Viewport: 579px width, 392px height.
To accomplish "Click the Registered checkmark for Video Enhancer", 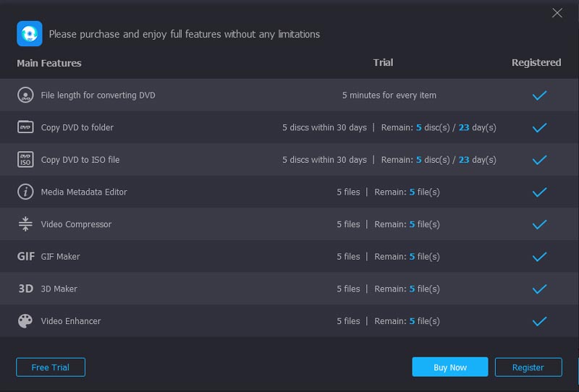I will [x=539, y=321].
